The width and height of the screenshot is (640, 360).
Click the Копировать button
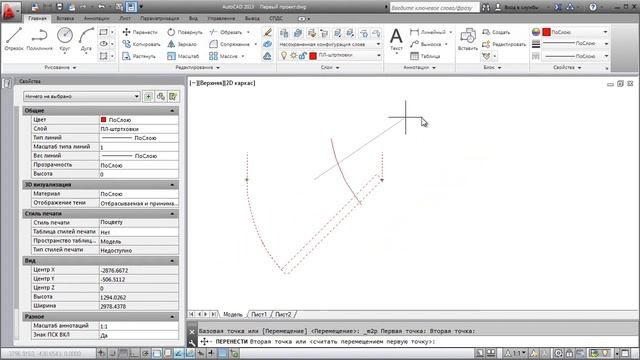[x=141, y=44]
